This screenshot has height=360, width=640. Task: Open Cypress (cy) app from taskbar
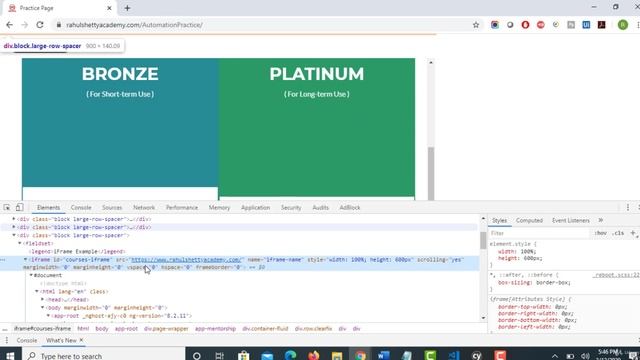click(x=476, y=356)
